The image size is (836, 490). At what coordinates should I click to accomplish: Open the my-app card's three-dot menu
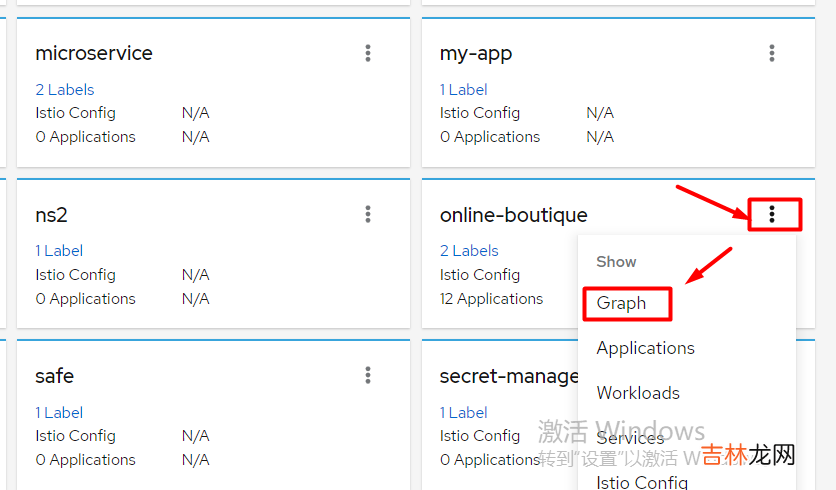coord(772,53)
